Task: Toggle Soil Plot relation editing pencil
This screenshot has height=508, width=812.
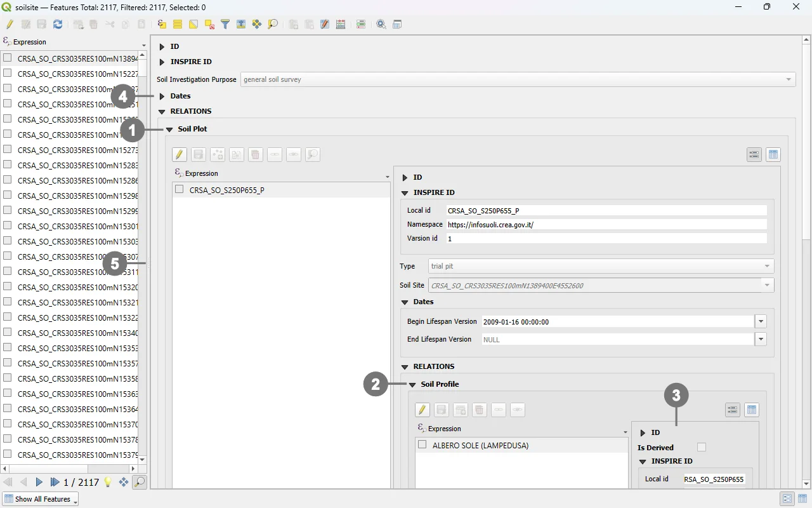Action: point(180,154)
